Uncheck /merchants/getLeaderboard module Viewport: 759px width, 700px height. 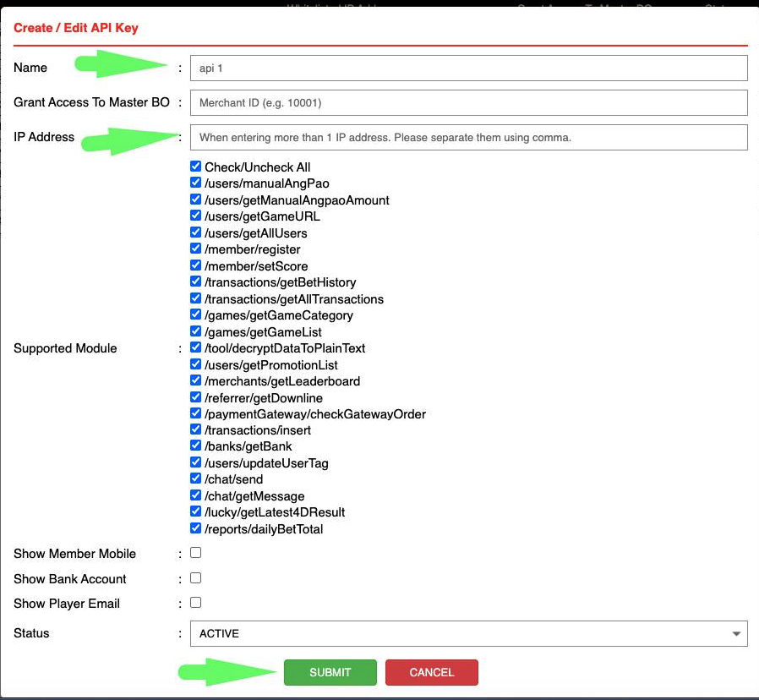[195, 380]
